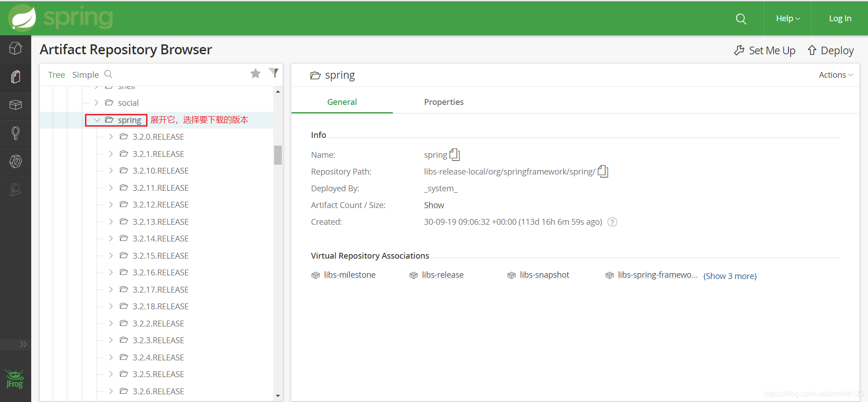Open the Xray icon in sidebar
Screen dimensions: 868x402
tap(15, 161)
